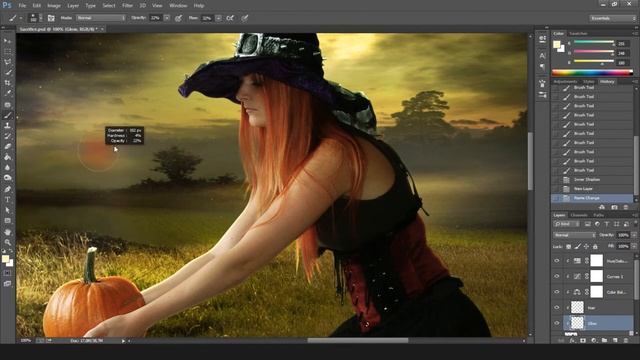640x360 pixels.
Task: Add a layer style with the fx icon
Action: point(572,340)
